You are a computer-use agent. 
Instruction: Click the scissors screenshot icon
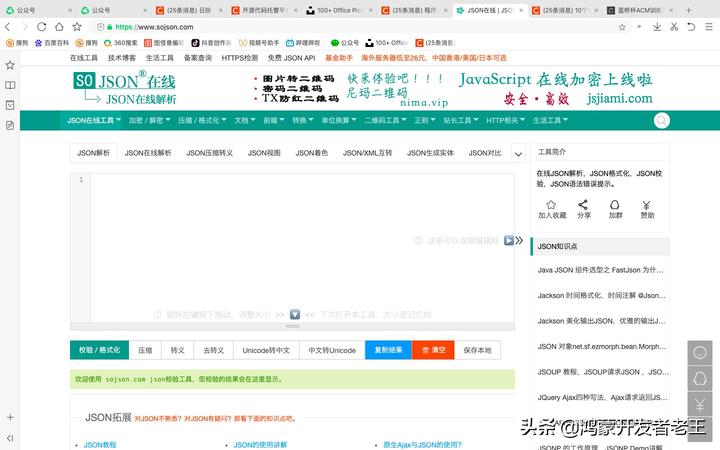tap(674, 27)
